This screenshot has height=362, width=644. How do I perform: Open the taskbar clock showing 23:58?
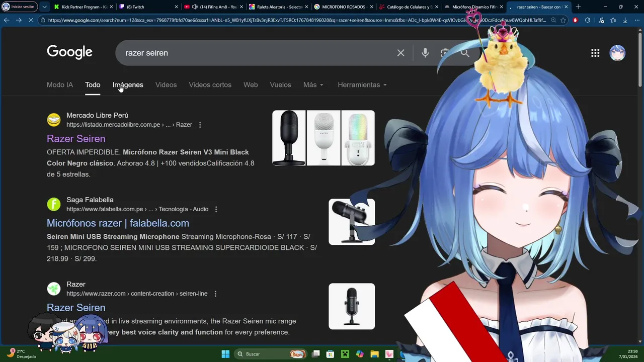point(628,354)
